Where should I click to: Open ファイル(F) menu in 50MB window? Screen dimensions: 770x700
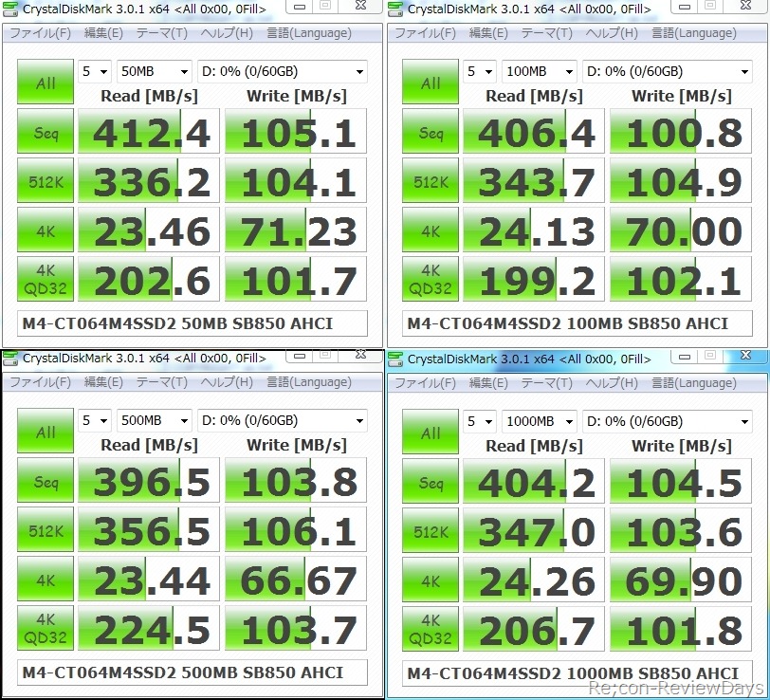(x=40, y=33)
